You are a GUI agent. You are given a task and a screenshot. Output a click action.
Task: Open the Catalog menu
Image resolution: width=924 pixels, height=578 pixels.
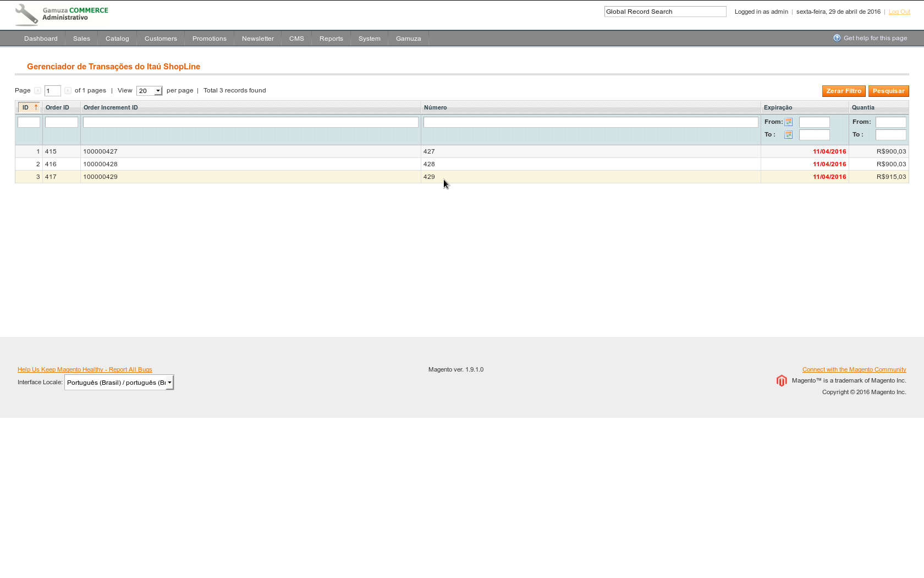coord(117,39)
